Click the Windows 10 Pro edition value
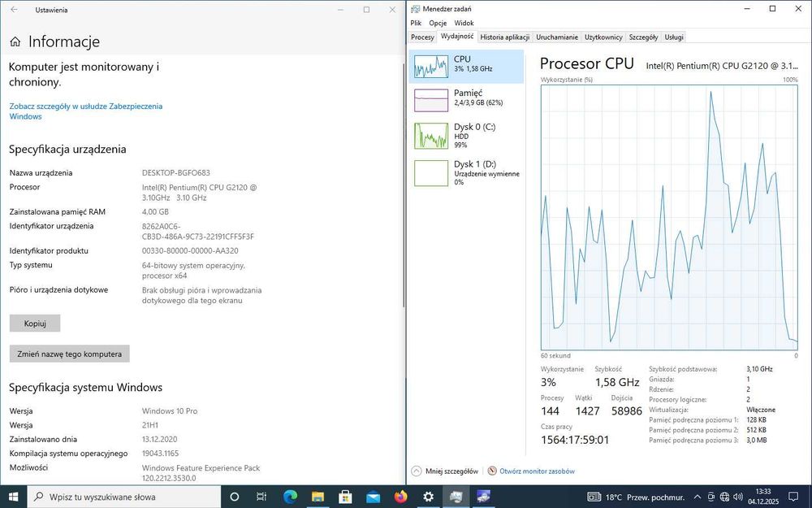Viewport: 812px width, 508px height. click(170, 410)
